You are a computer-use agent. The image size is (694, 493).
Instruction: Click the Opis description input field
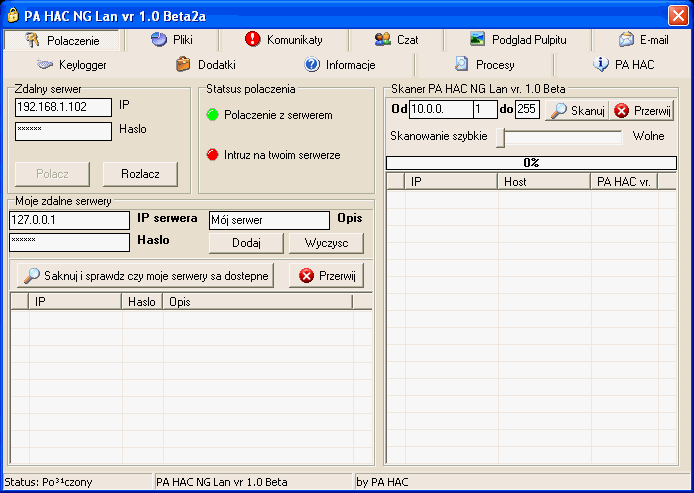tap(268, 220)
